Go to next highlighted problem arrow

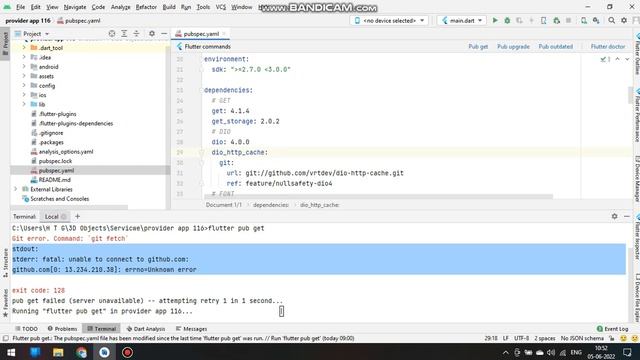click(627, 60)
